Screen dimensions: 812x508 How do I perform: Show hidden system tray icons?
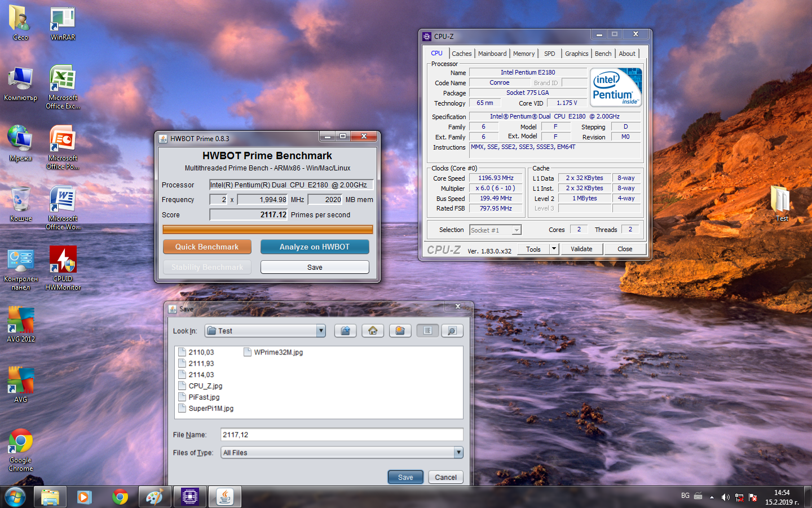[x=712, y=497]
